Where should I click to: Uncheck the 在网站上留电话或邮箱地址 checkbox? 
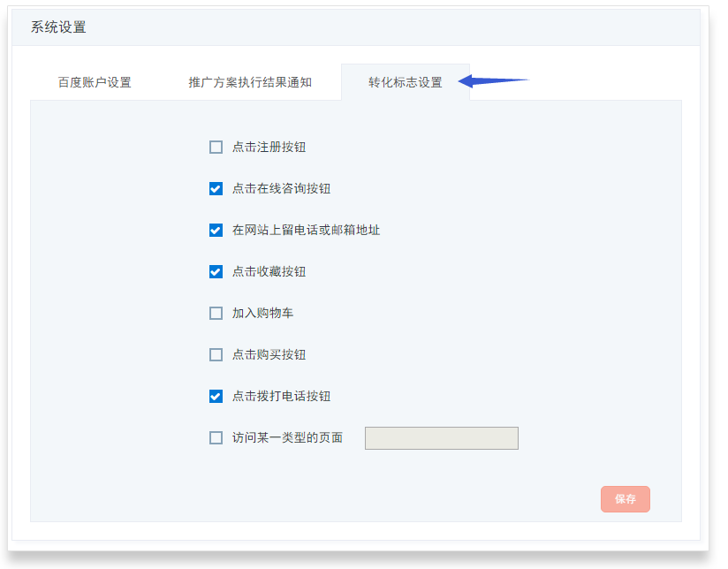pyautogui.click(x=216, y=231)
